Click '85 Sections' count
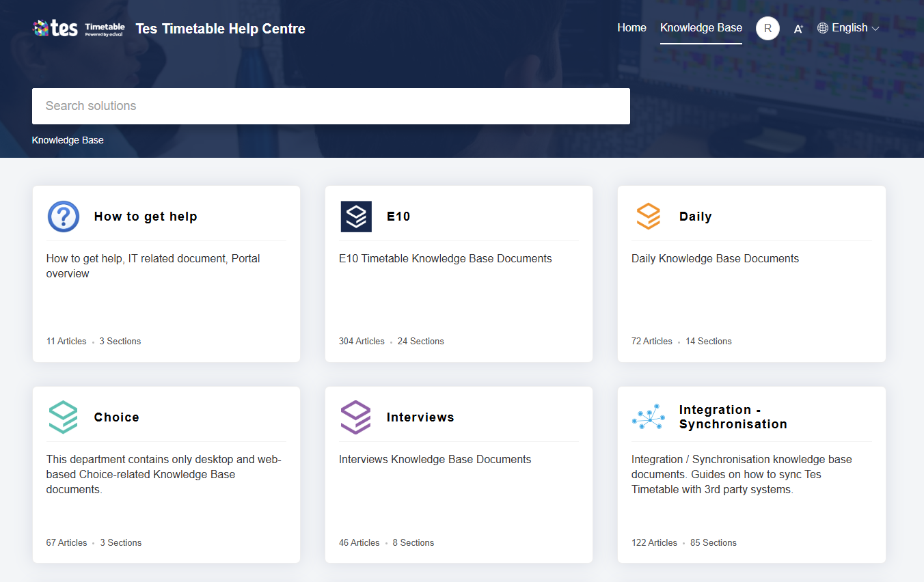Screen dimensions: 924x582 [x=714, y=542]
